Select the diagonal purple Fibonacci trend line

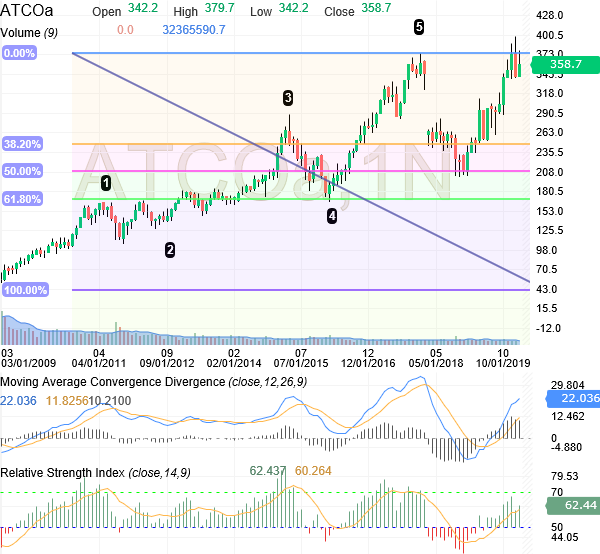(301, 167)
